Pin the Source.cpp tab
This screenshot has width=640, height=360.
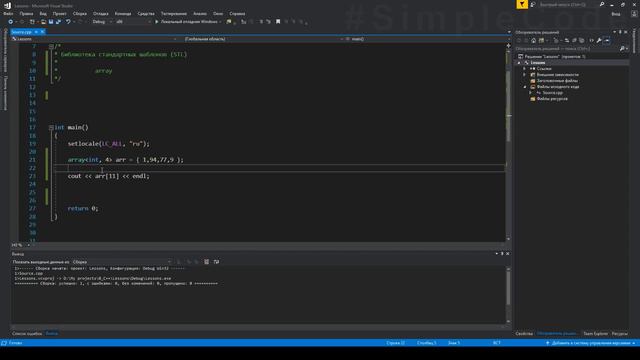point(36,32)
